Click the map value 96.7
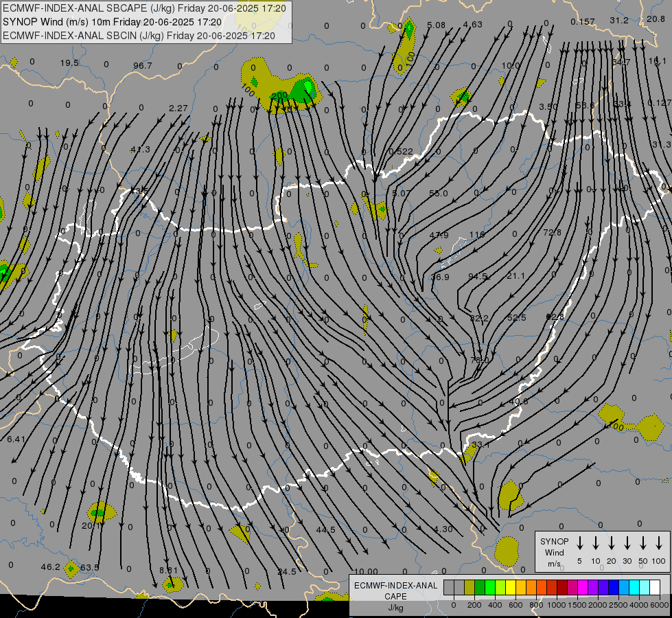Viewport: 672px width, 618px height. click(x=143, y=66)
